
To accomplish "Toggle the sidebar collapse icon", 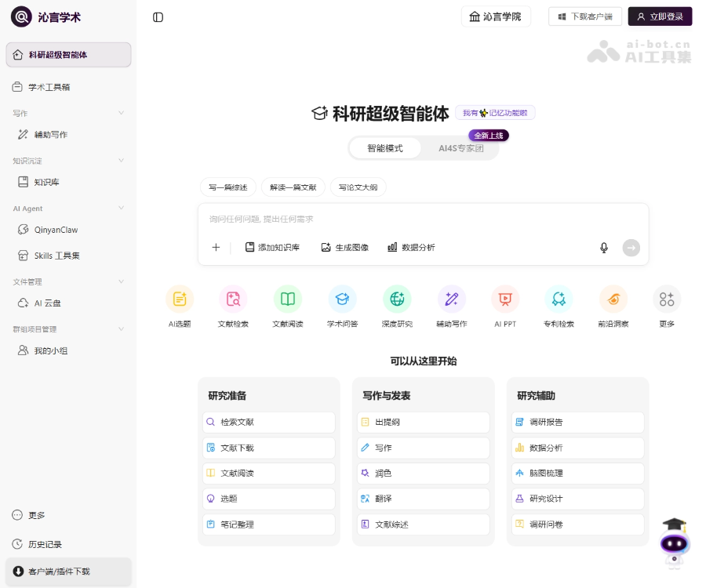I will pyautogui.click(x=158, y=17).
